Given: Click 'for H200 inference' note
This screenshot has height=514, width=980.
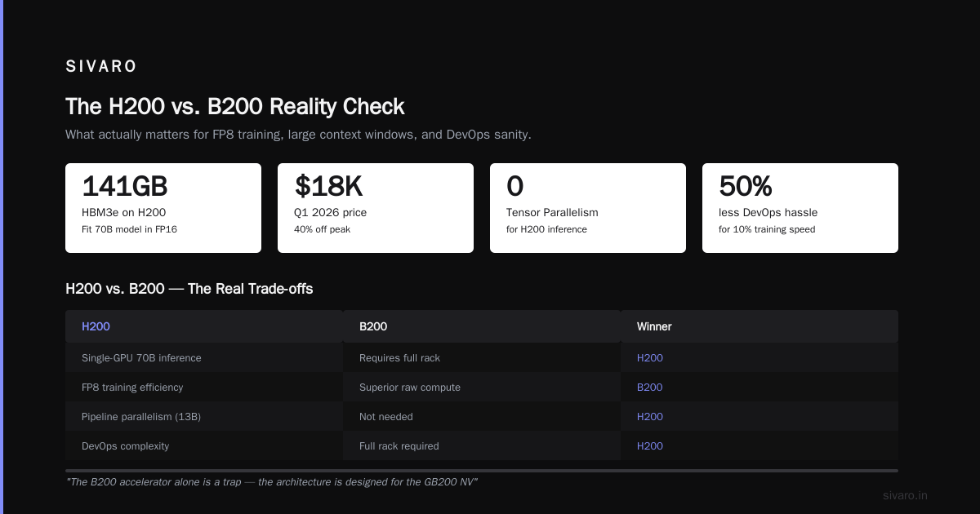Looking at the screenshot, I should coord(546,229).
